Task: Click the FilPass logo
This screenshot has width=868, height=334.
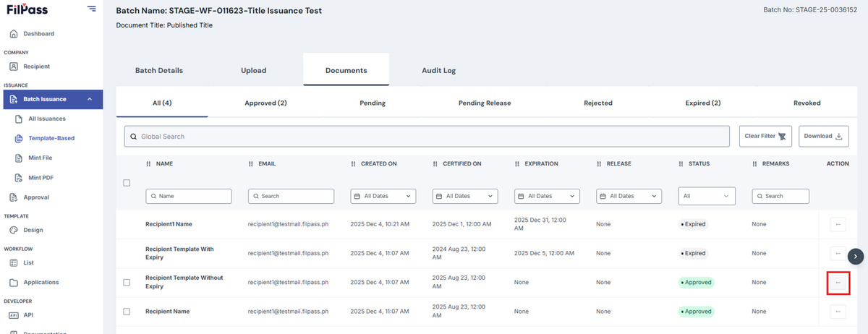Action: point(26,9)
